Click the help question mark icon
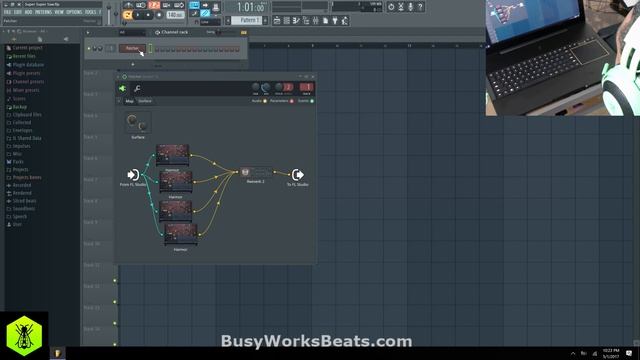 point(420,7)
